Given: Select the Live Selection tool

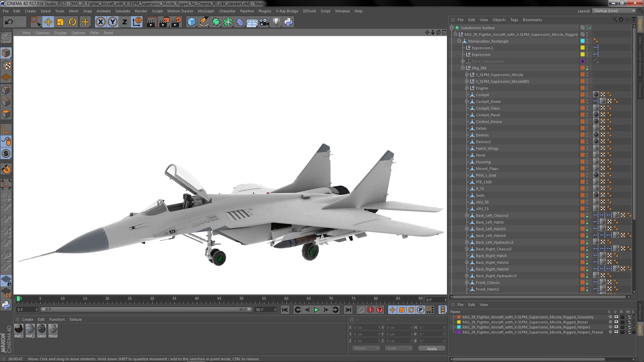Looking at the screenshot, I should (35, 22).
